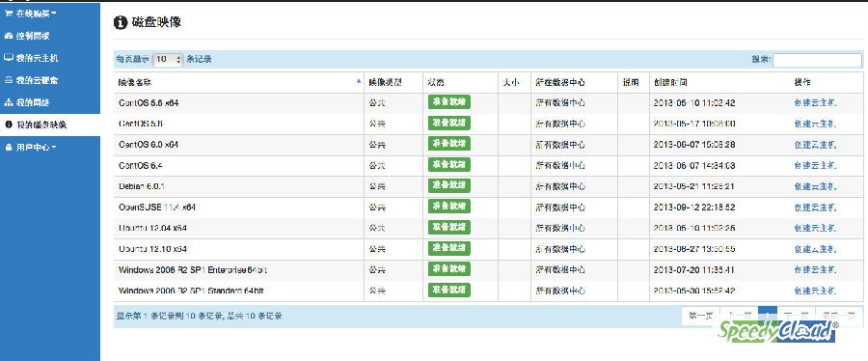
Task: Open 我的网络 via its network icon
Action: (x=9, y=102)
